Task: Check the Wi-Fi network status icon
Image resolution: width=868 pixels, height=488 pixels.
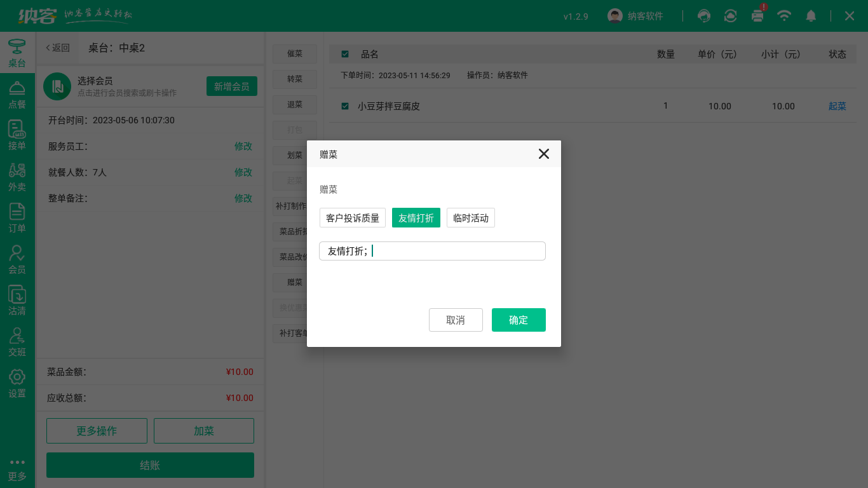Action: (x=784, y=15)
